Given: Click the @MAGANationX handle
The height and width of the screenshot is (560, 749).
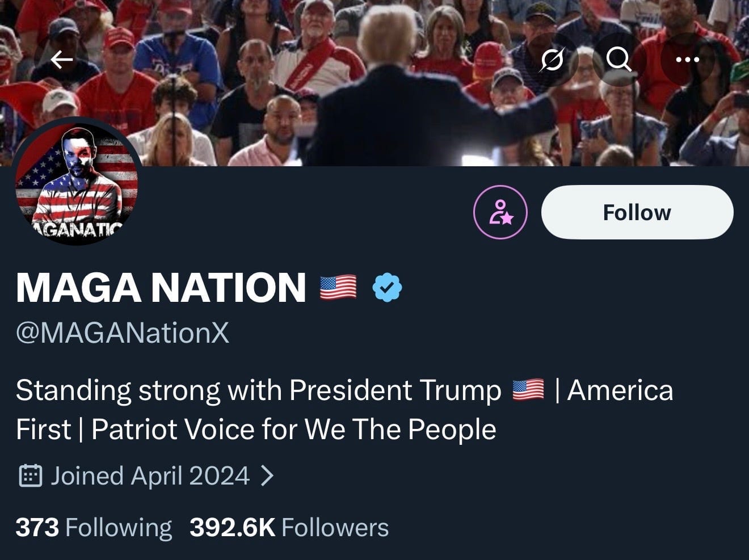Looking at the screenshot, I should coord(123,332).
